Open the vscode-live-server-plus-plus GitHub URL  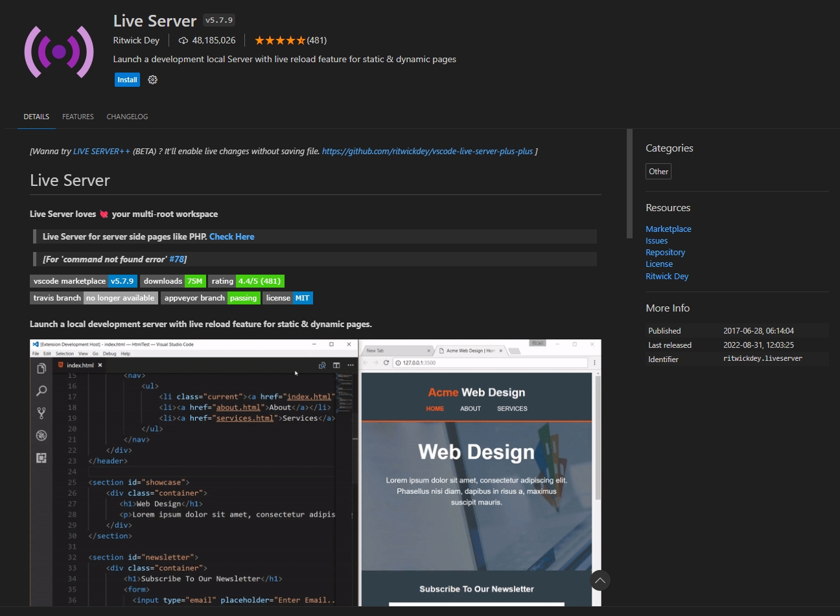[427, 152]
